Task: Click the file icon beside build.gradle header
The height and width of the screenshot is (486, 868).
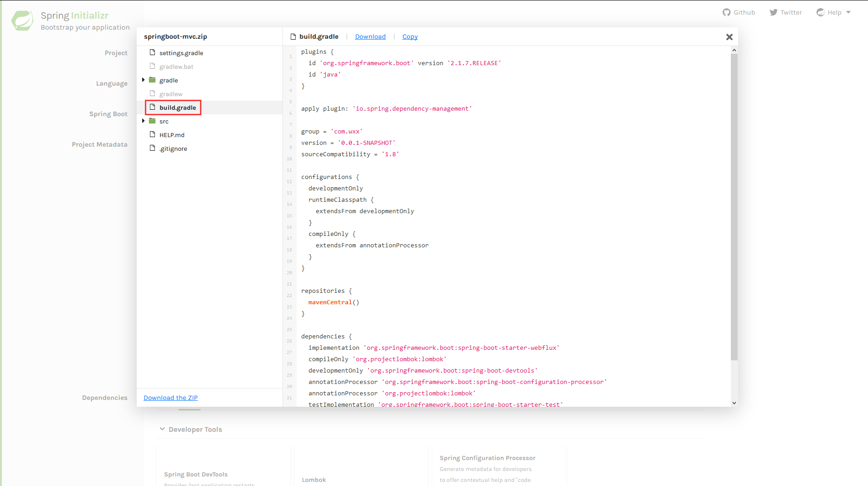Action: click(x=293, y=36)
